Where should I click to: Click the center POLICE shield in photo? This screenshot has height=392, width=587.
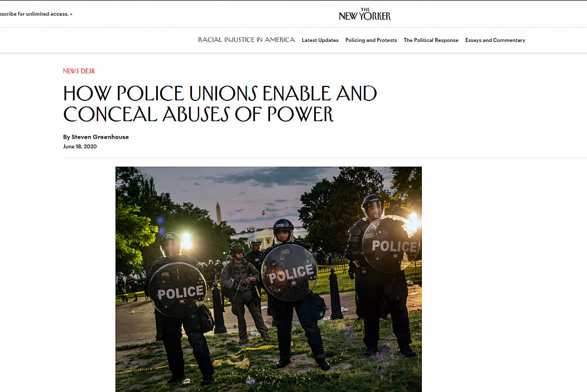click(x=290, y=272)
